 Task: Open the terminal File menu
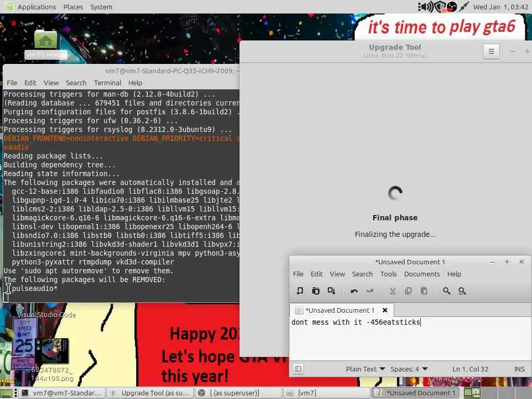pos(12,83)
